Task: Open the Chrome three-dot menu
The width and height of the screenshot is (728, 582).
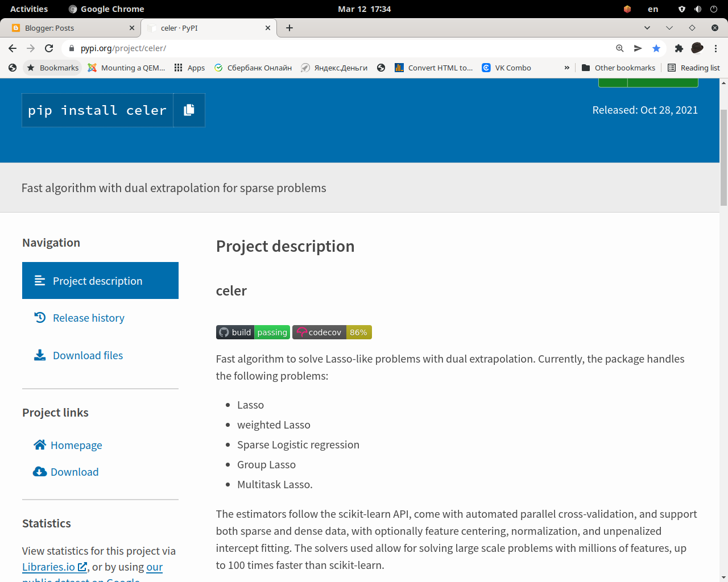Action: click(715, 48)
